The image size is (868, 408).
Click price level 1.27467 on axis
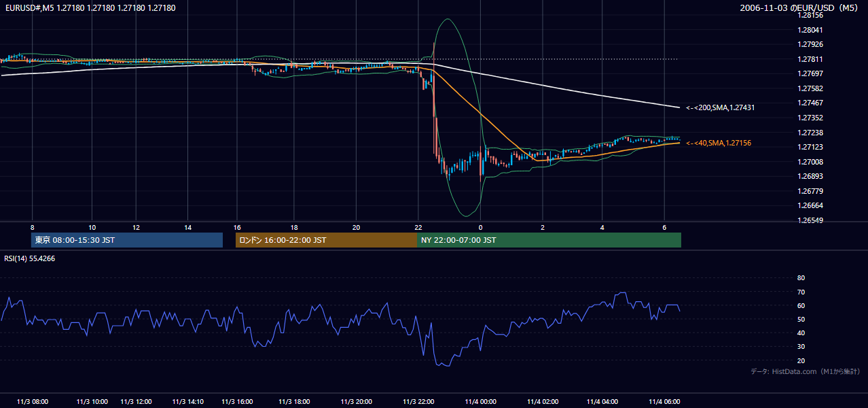(x=810, y=103)
